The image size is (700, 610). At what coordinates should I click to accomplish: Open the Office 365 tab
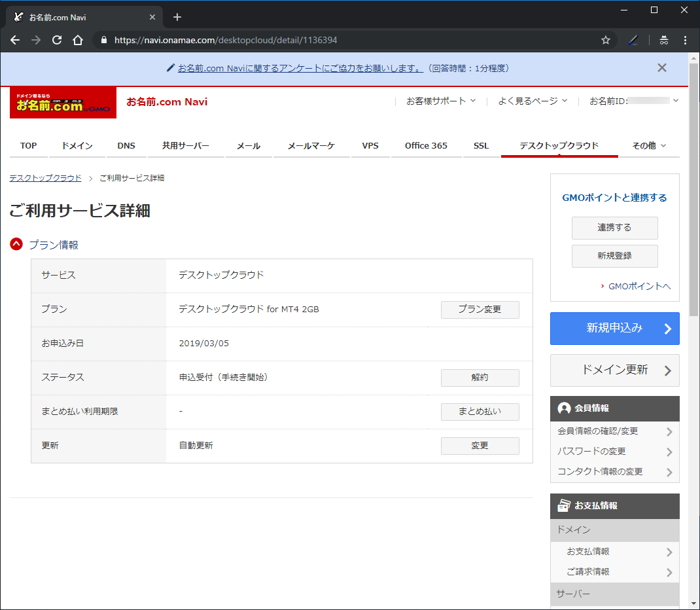pos(427,145)
